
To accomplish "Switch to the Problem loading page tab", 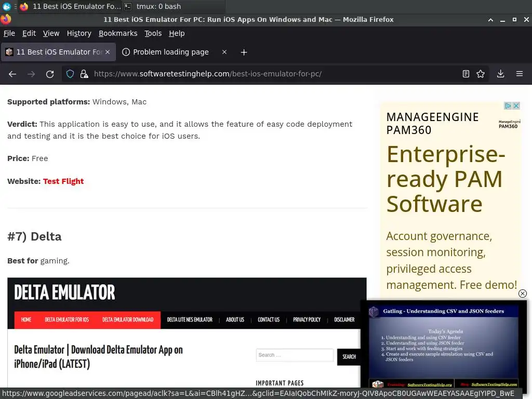I will [170, 52].
